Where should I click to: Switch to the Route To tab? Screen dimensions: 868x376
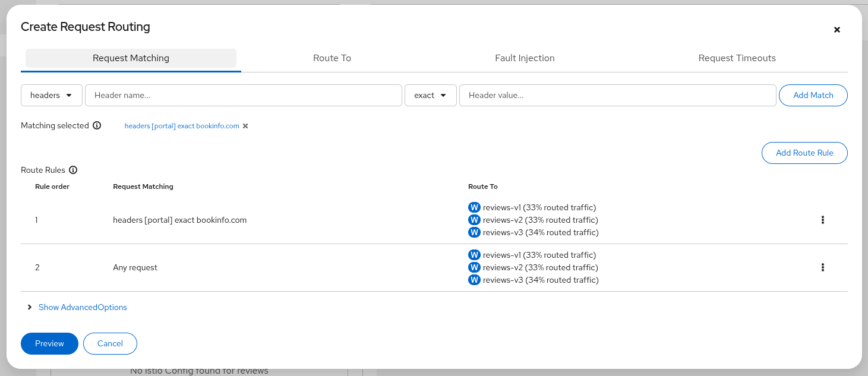pyautogui.click(x=332, y=58)
